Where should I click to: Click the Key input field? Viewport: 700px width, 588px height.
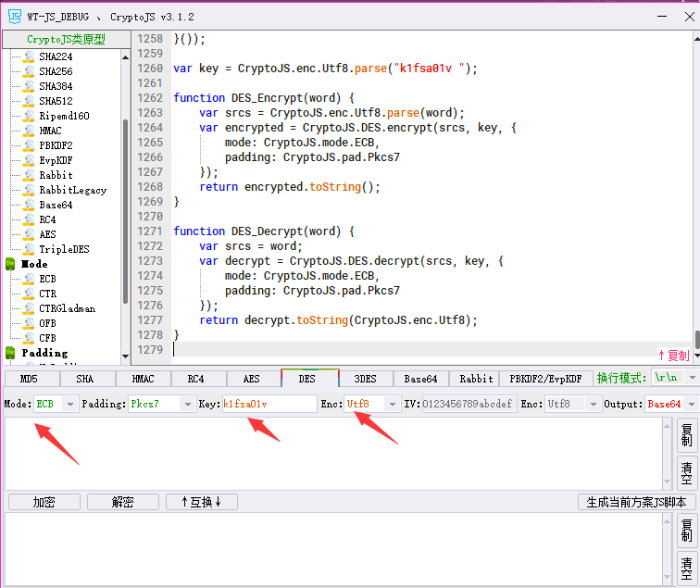pyautogui.click(x=269, y=405)
